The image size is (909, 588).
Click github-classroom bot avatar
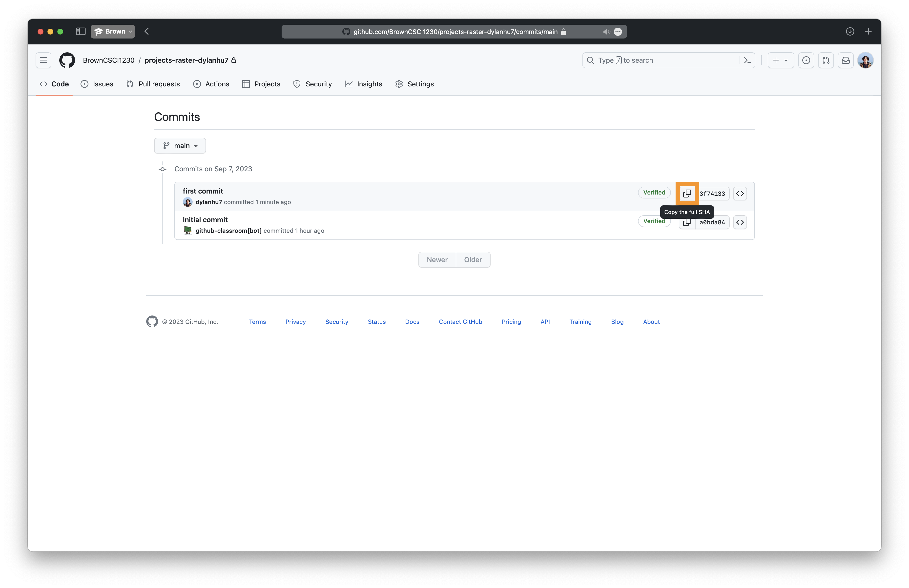click(187, 231)
